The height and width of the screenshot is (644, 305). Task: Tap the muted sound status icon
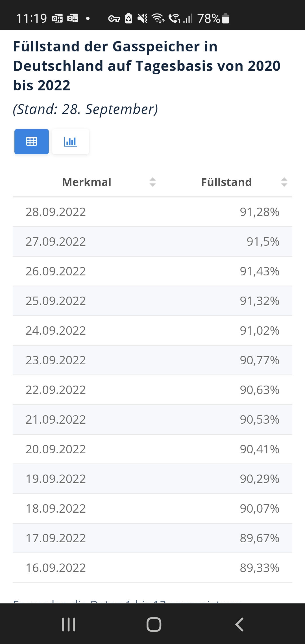[x=142, y=19]
